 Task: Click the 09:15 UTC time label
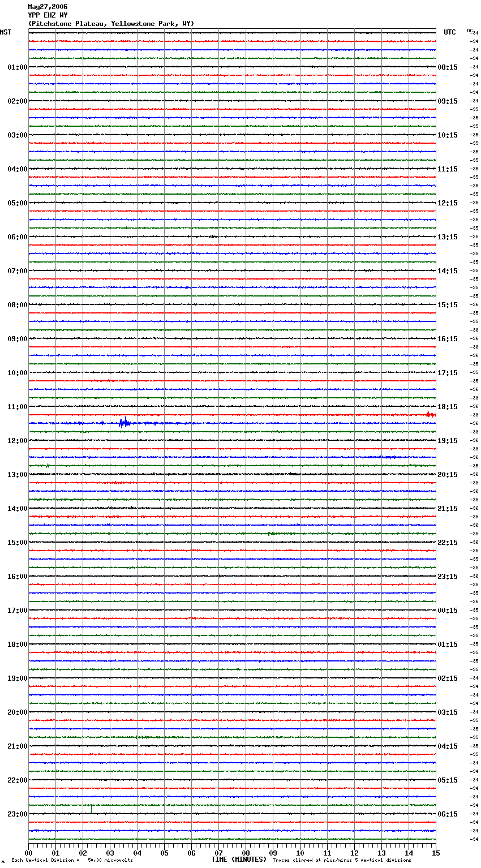pos(448,101)
